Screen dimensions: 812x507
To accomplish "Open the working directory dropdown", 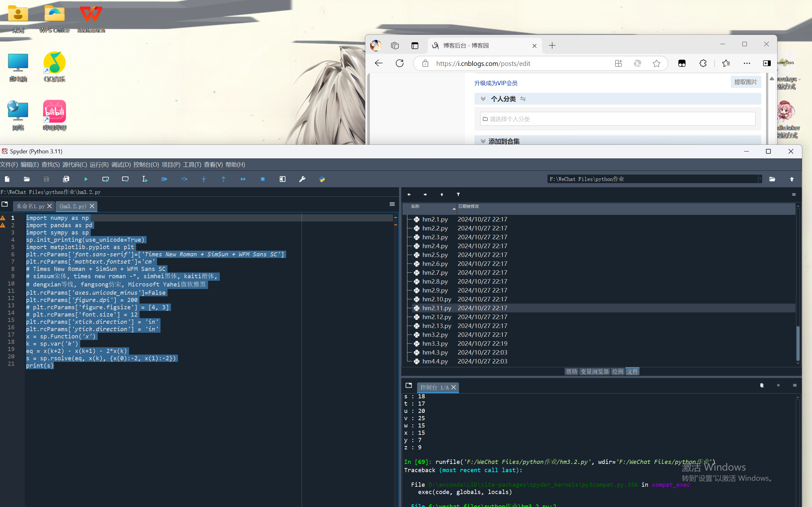I will [x=760, y=179].
